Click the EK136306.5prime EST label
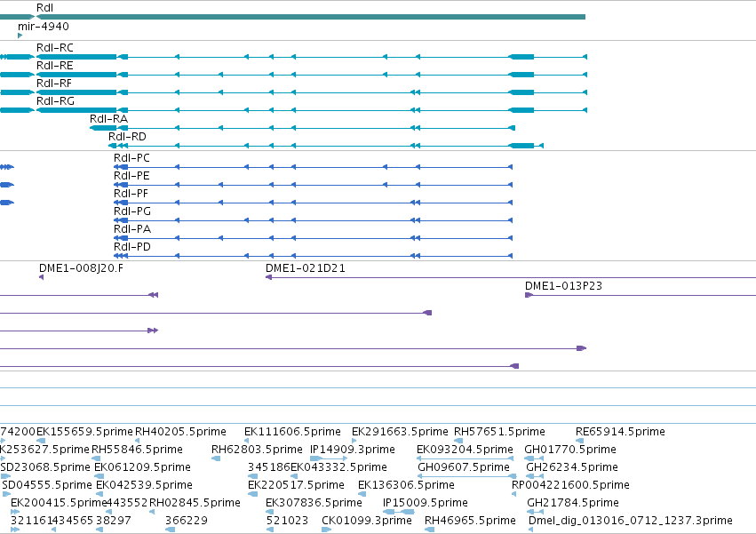 point(406,485)
